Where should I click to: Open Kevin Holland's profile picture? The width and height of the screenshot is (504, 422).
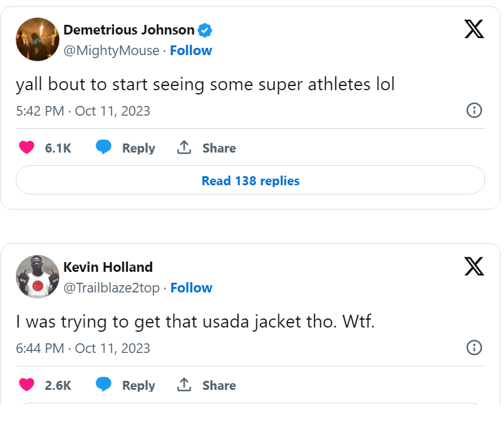coord(37,277)
